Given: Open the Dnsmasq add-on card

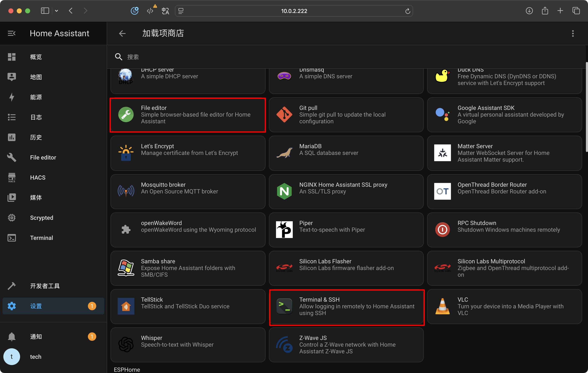Looking at the screenshot, I should click(346, 81).
